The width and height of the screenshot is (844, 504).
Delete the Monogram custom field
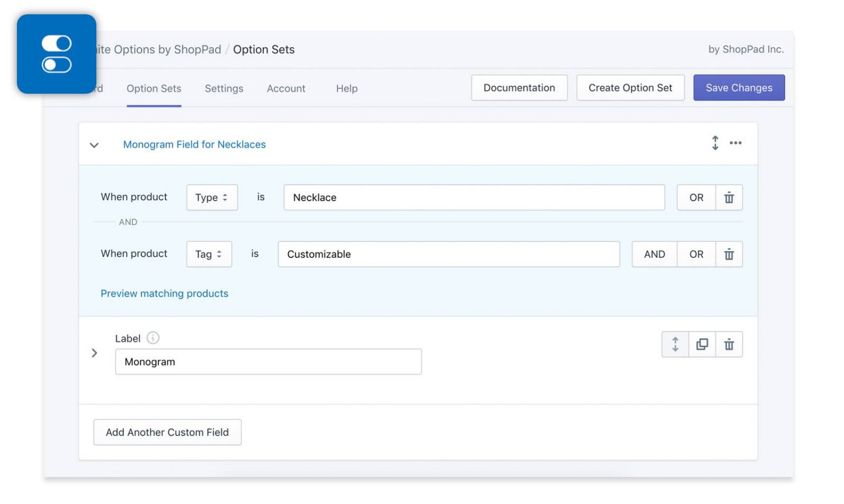(x=729, y=344)
